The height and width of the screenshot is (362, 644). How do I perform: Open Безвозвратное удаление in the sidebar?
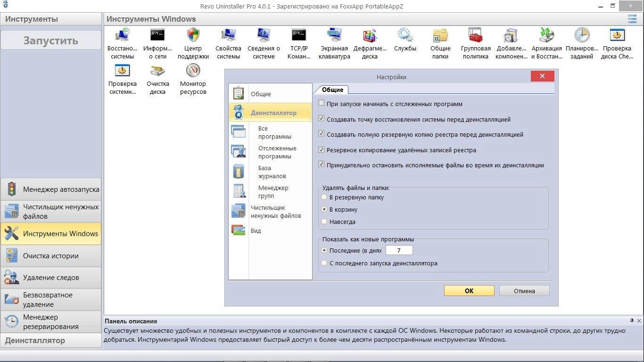click(x=51, y=300)
